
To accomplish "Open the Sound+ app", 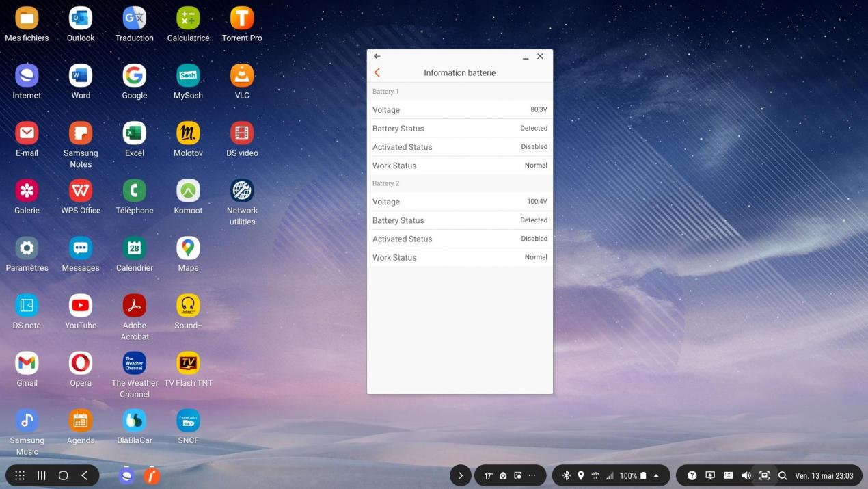I will pyautogui.click(x=188, y=305).
